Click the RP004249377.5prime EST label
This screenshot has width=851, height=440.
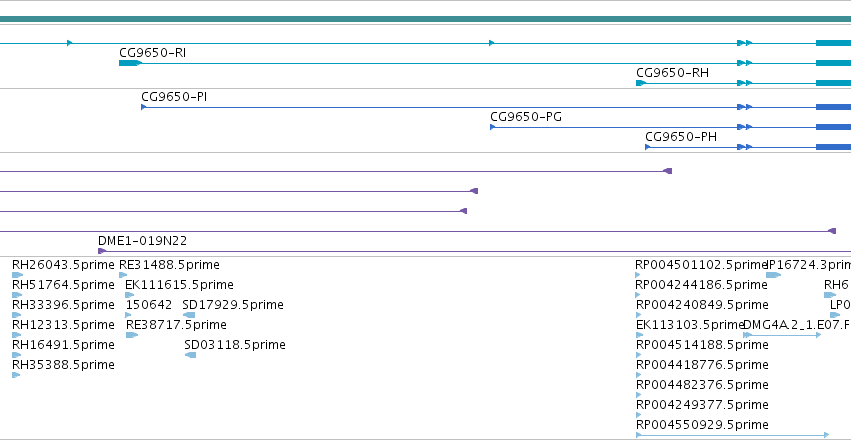(702, 405)
